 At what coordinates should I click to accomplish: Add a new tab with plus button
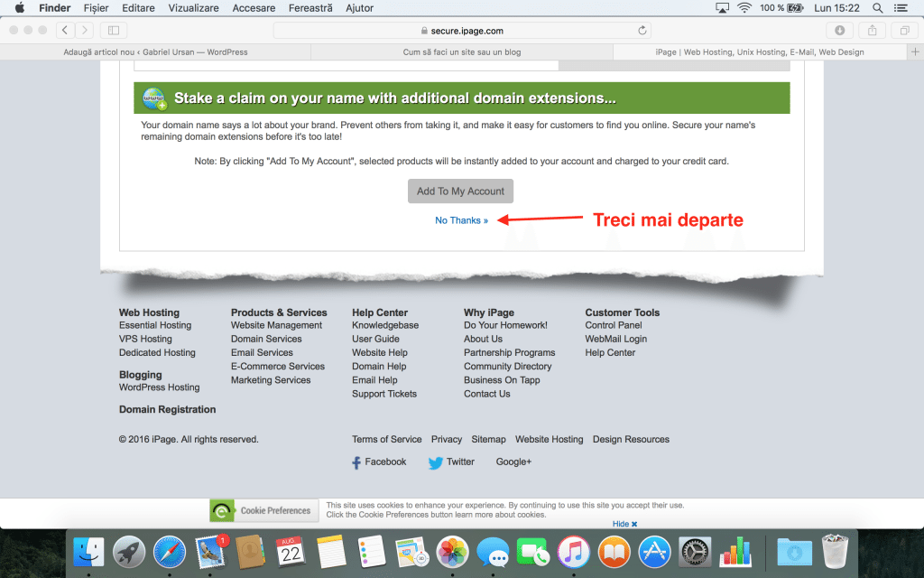click(915, 51)
